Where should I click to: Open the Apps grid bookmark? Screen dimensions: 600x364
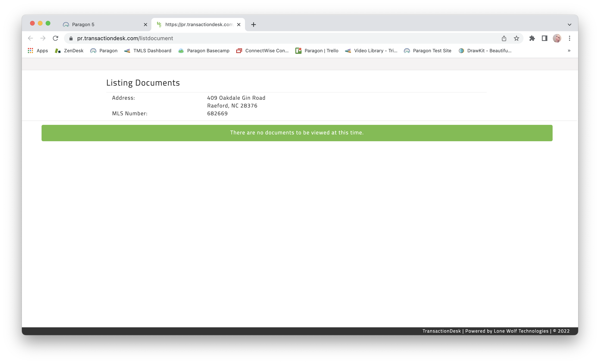pyautogui.click(x=38, y=51)
